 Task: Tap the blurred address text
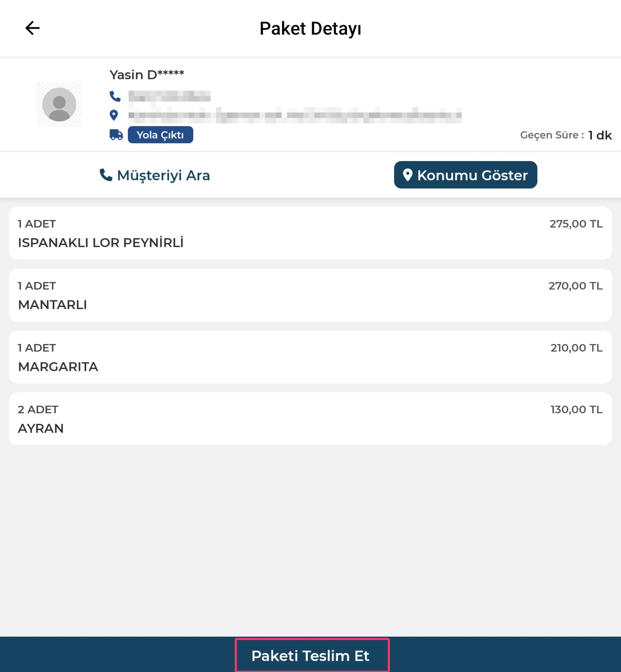[x=295, y=115]
